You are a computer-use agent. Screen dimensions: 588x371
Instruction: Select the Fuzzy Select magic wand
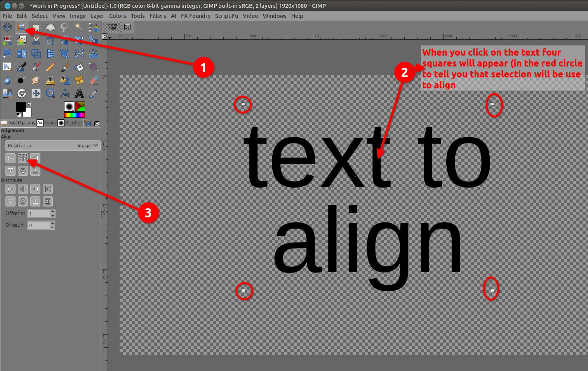coord(79,27)
